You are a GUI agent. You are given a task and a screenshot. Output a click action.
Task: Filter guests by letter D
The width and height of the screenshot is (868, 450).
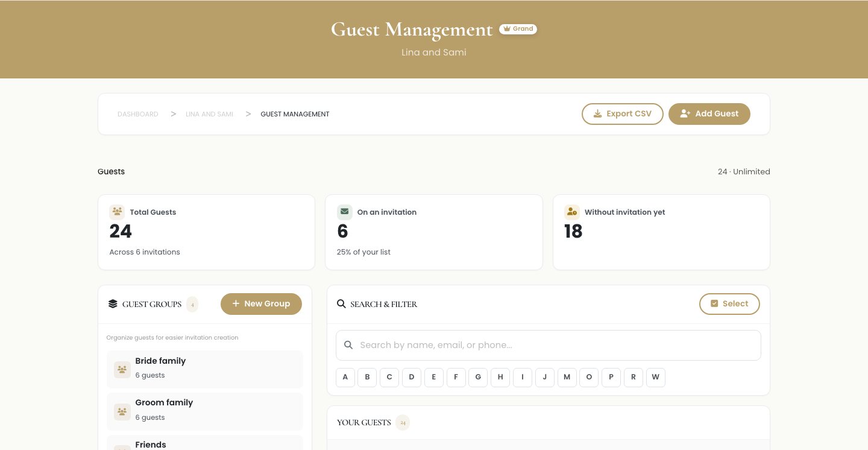pyautogui.click(x=412, y=377)
